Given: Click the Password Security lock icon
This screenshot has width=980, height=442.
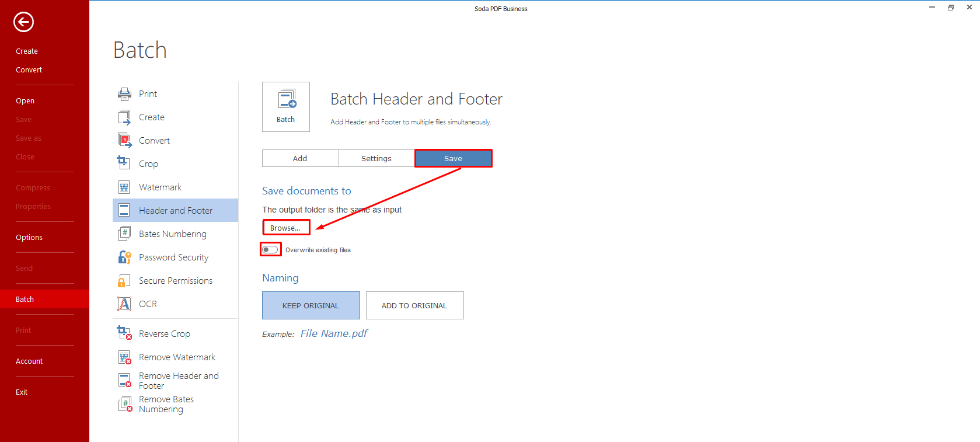Looking at the screenshot, I should [x=124, y=257].
